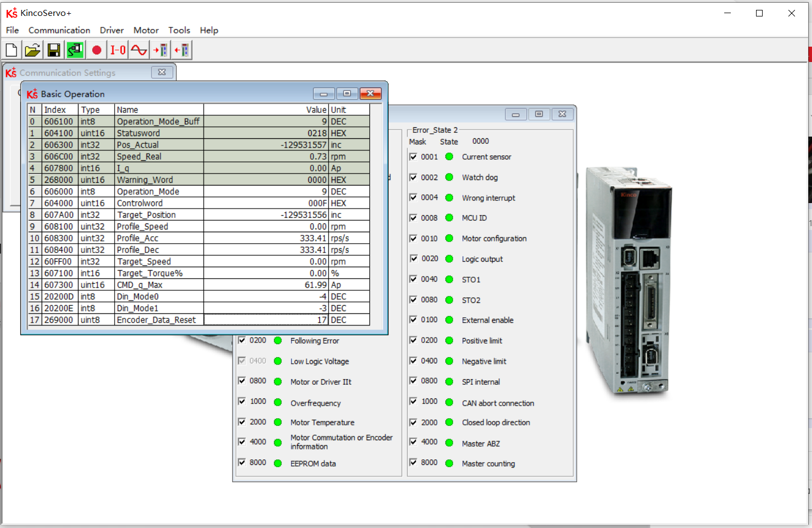Uncheck the 0100 External enable mask checkbox
The height and width of the screenshot is (528, 812).
pyautogui.click(x=413, y=319)
